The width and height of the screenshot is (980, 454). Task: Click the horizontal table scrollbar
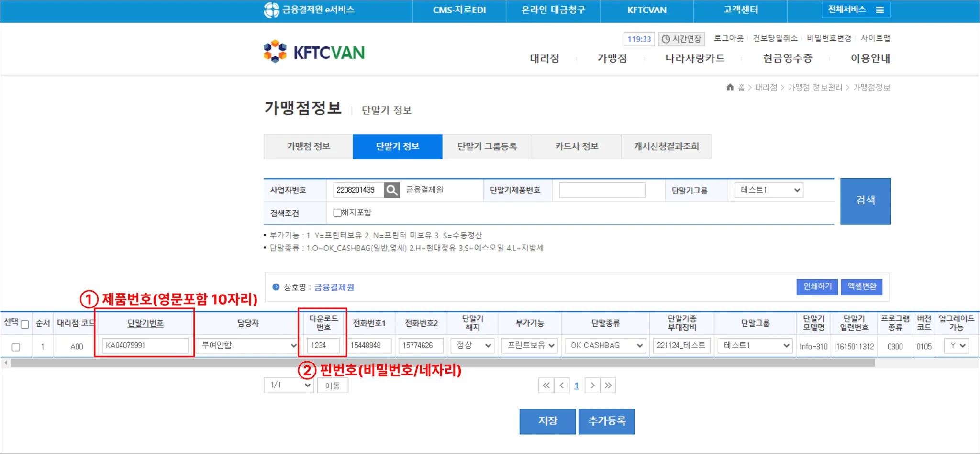tap(443, 363)
